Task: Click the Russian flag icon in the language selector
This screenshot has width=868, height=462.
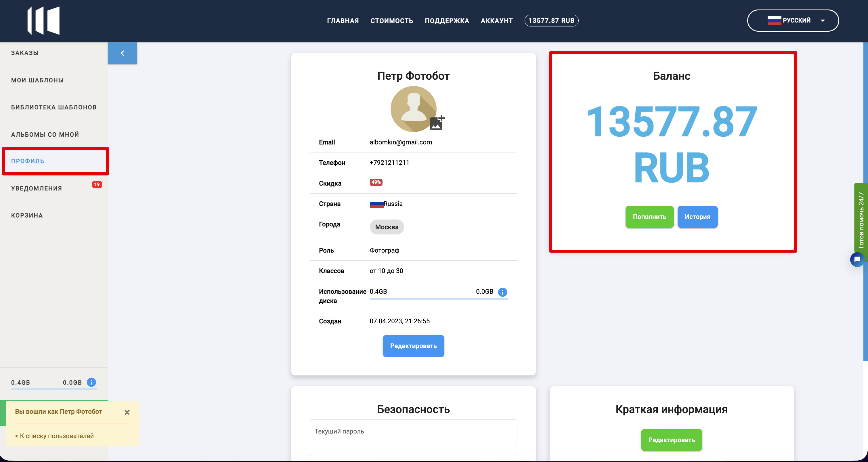Action: click(x=774, y=20)
